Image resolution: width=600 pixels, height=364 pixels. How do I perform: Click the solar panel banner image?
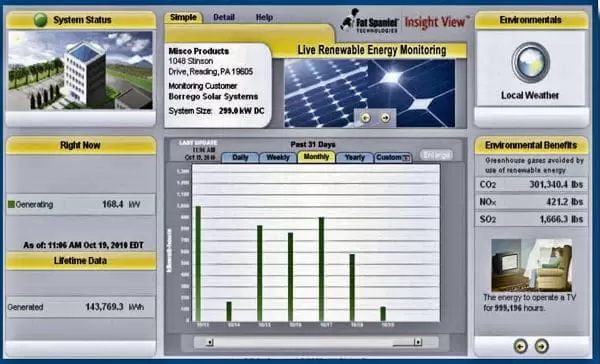coord(370,93)
